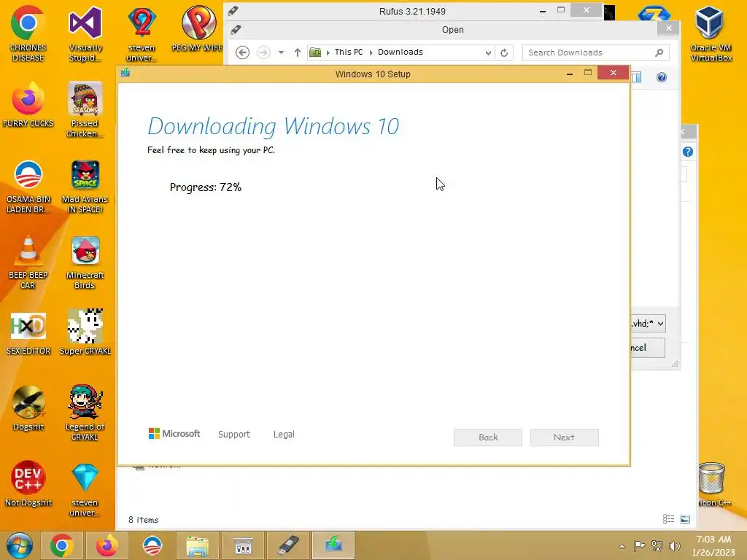The width and height of the screenshot is (747, 560).
Task: Open Chrome from the taskbar
Action: coord(61,545)
